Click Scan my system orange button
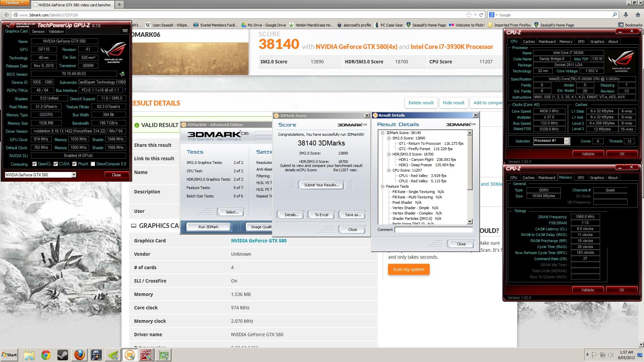Viewport: 644px width, 362px height. (409, 269)
